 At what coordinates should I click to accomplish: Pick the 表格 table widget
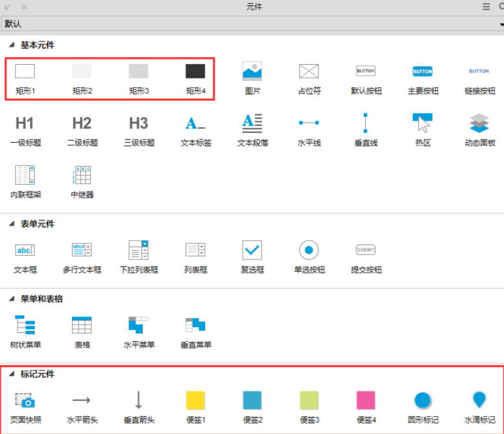tap(82, 333)
